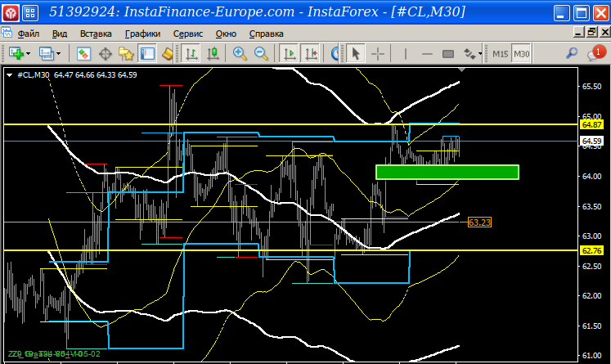Zoom in on the chart
The image size is (611, 364).
coord(240,53)
